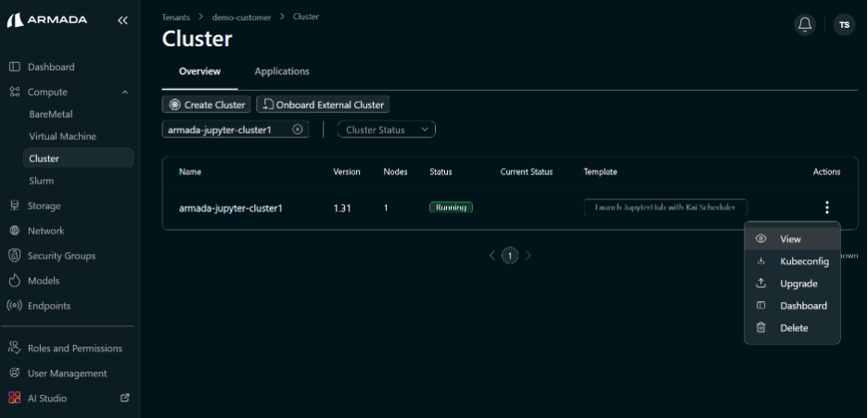Open Storage section in sidebar
The height and width of the screenshot is (418, 868).
tap(45, 206)
